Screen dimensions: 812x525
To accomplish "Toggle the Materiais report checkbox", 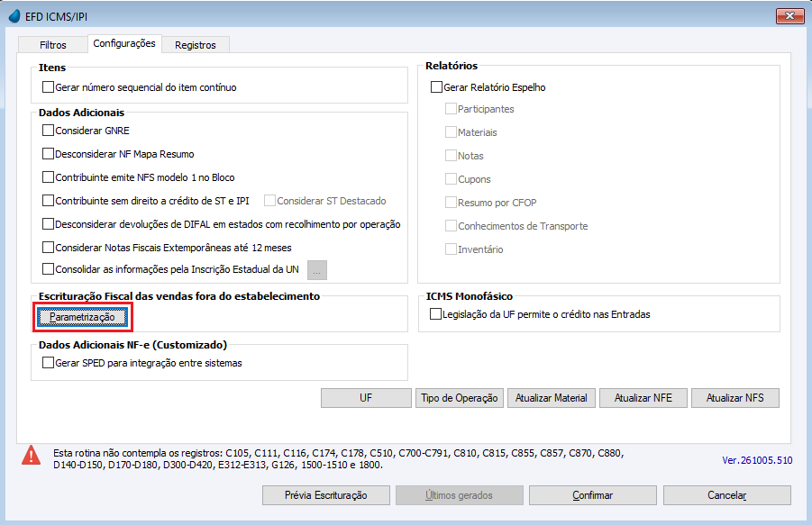I will [451, 131].
